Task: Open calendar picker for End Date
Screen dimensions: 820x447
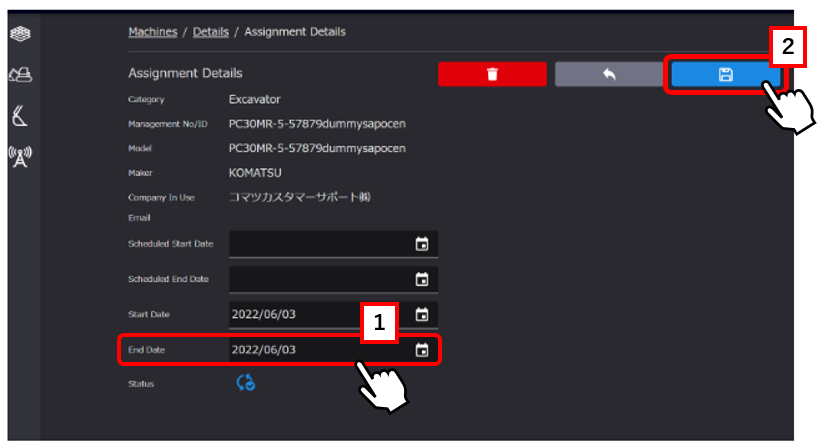Action: coord(422,350)
